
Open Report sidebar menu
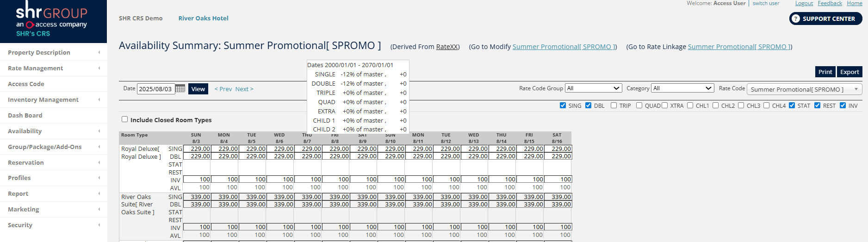pyautogui.click(x=53, y=193)
